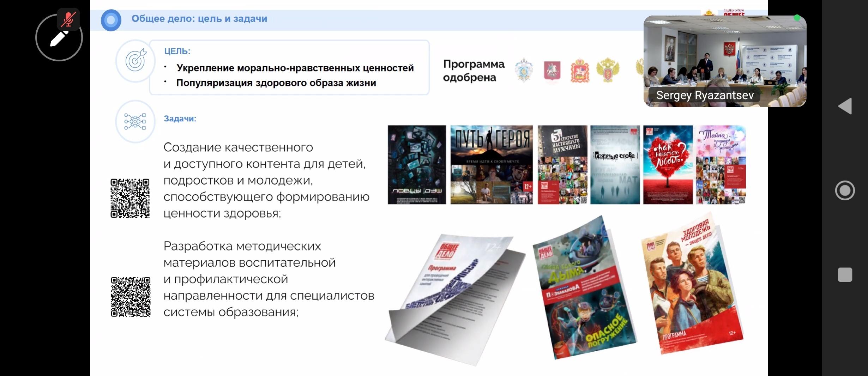Tap the Опасное погружение booklet cover
This screenshot has height=376, width=868.
(x=584, y=287)
